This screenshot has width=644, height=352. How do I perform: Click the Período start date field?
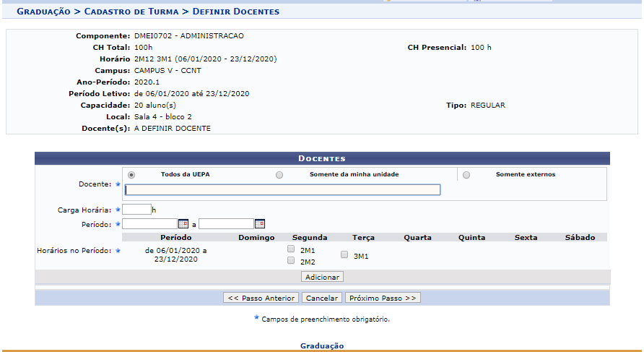[x=149, y=224]
